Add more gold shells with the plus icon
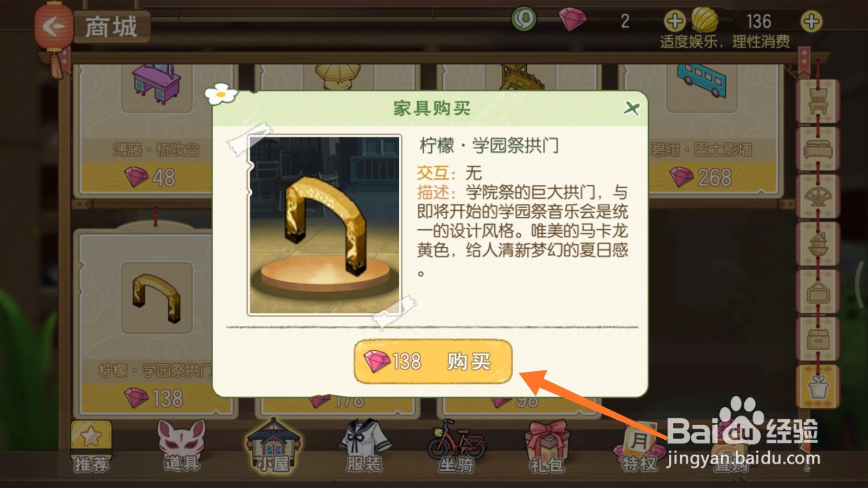868x488 pixels. pos(811,22)
